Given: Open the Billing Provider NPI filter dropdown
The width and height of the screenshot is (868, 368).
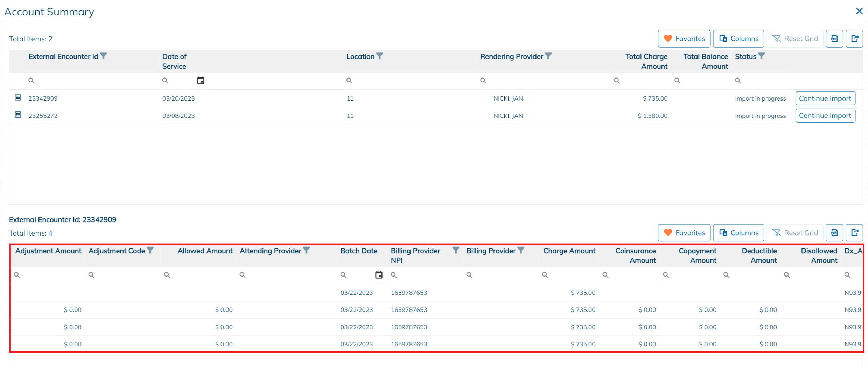Looking at the screenshot, I should point(456,250).
